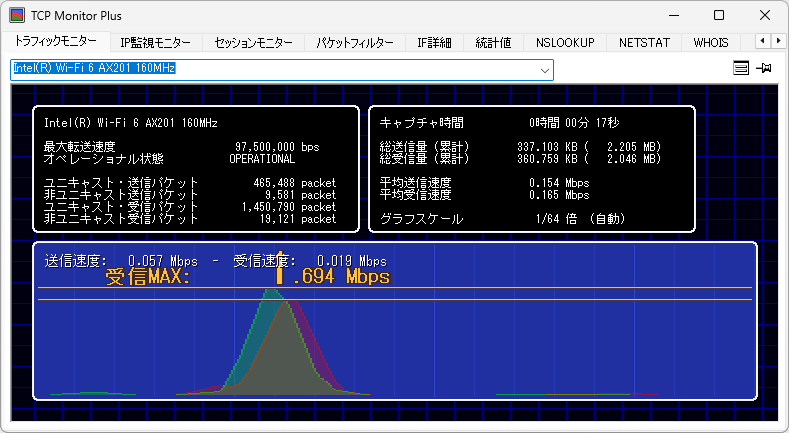Screen dimensions: 789x433
Task: Open the IF詳細 tab
Action: [434, 43]
